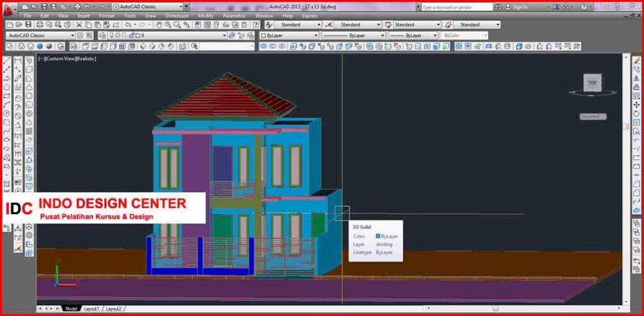The height and width of the screenshot is (316, 644).
Task: Open the color control ByLayer dropdown
Action: [289, 36]
